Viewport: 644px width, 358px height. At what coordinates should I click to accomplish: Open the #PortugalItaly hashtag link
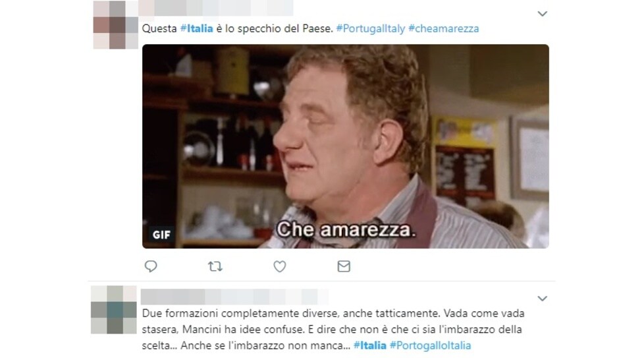[371, 28]
